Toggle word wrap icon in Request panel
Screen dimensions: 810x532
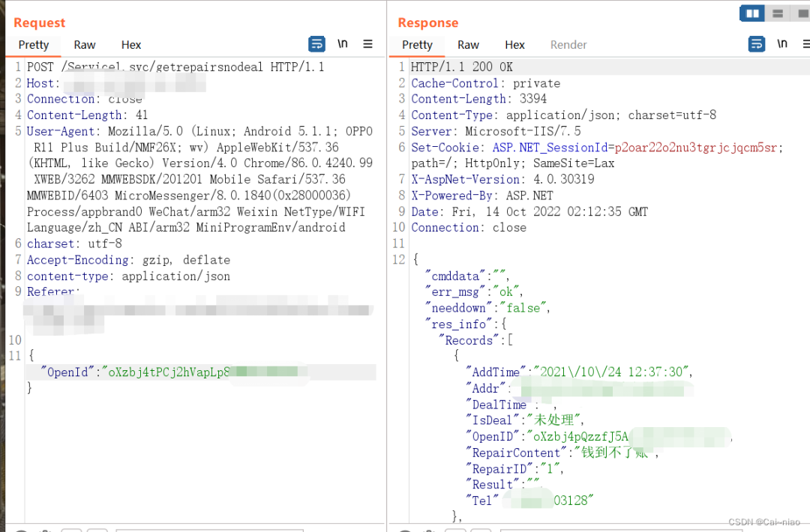[x=316, y=44]
